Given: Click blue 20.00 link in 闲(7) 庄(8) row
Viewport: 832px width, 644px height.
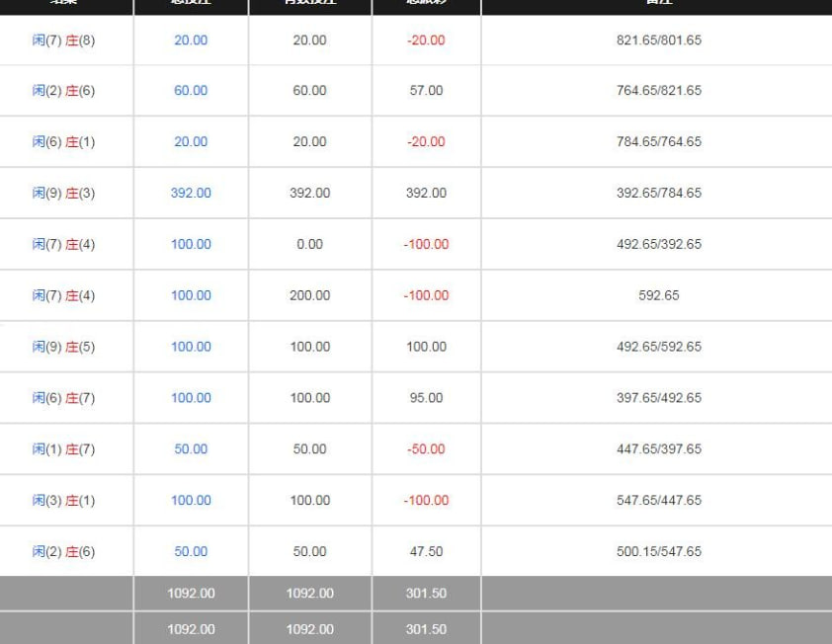Looking at the screenshot, I should (191, 40).
